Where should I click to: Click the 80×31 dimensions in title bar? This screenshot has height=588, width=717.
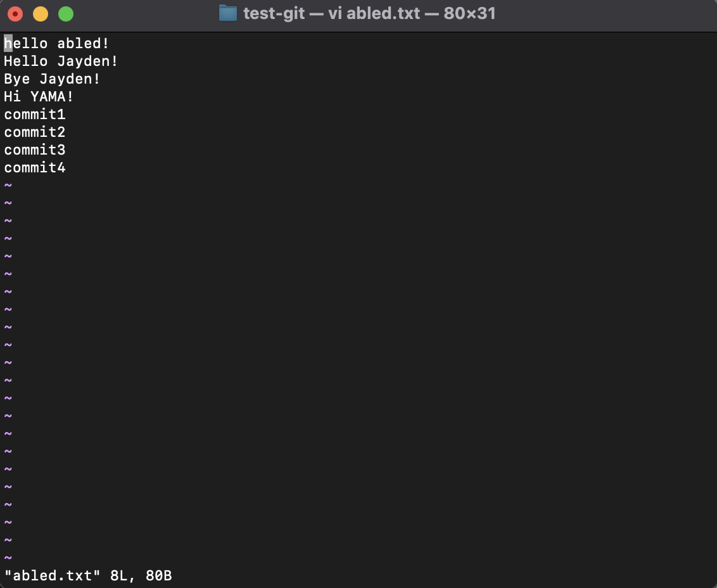pyautogui.click(x=469, y=14)
